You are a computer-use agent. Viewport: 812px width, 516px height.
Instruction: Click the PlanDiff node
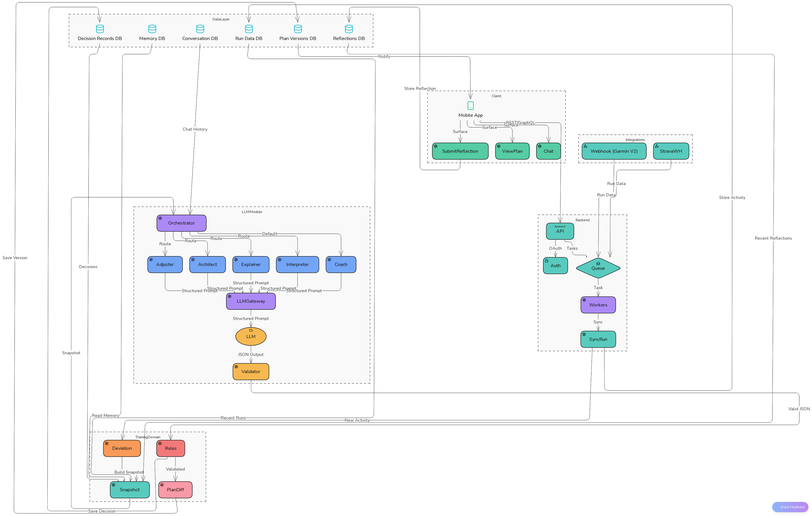pos(175,490)
